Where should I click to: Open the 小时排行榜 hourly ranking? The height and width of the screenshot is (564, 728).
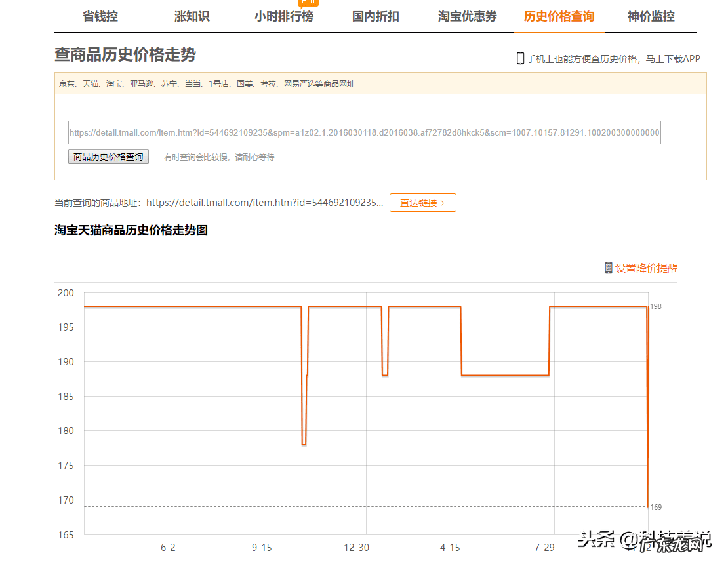tap(284, 17)
